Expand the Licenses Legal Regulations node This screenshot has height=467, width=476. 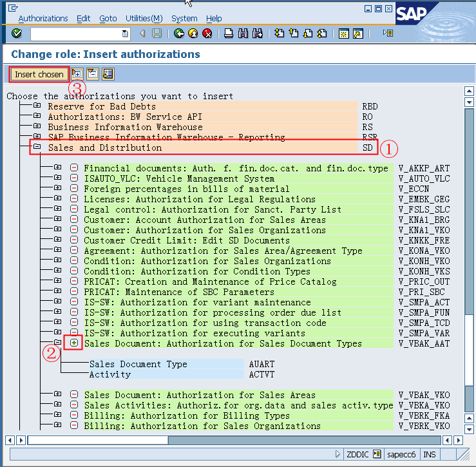point(58,198)
